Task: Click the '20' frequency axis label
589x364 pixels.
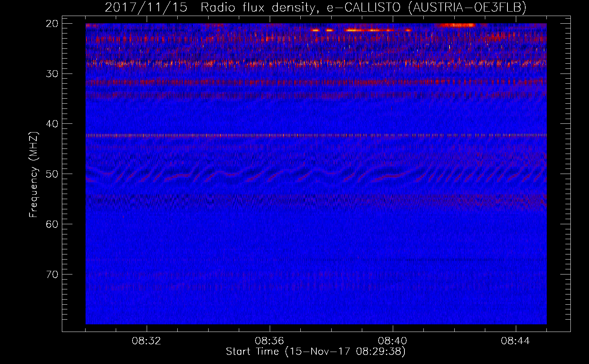Action: coord(52,24)
